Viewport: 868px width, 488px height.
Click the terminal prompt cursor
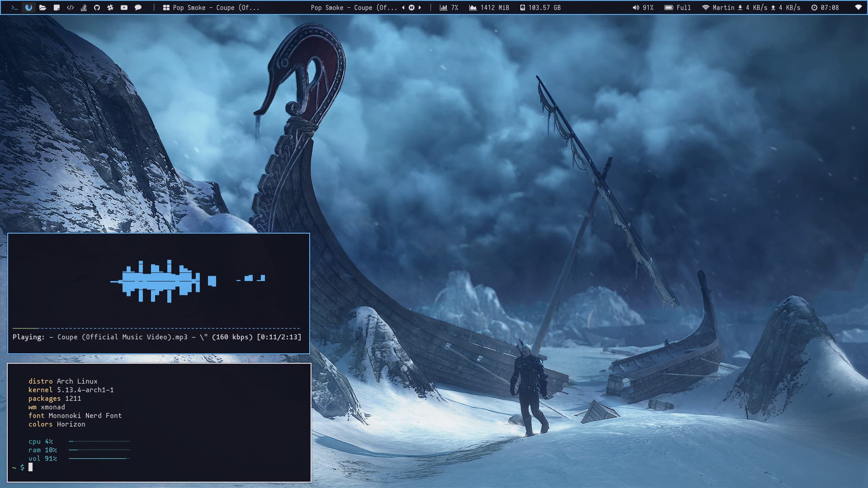[x=30, y=467]
